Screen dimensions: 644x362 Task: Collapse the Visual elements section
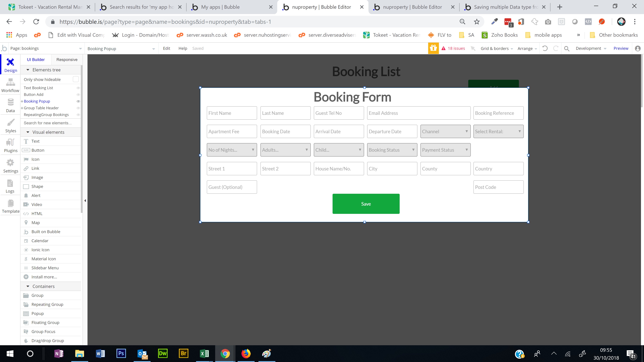tap(28, 132)
